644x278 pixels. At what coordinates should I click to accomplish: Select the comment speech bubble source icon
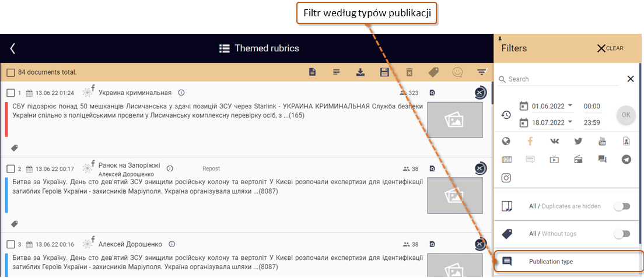pos(530,160)
